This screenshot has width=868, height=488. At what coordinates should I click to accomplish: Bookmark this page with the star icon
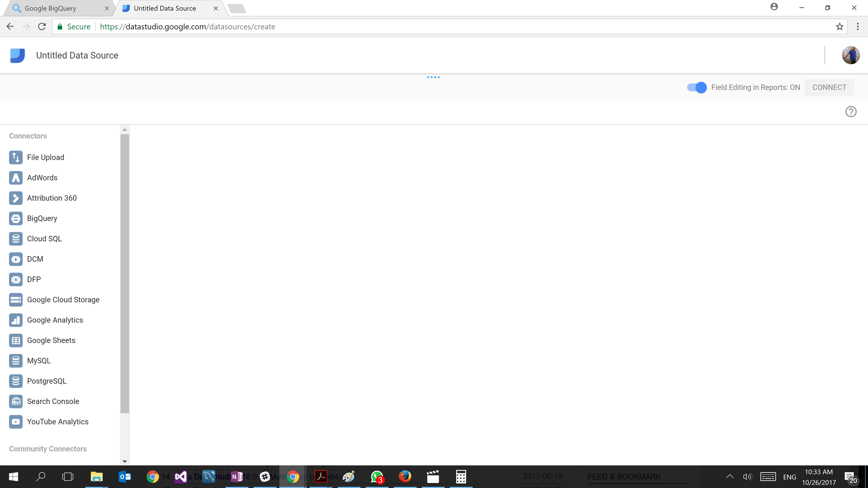(839, 27)
